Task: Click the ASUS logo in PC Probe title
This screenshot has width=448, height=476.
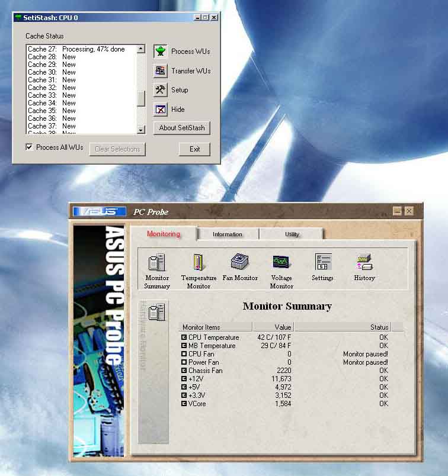Action: click(x=100, y=211)
